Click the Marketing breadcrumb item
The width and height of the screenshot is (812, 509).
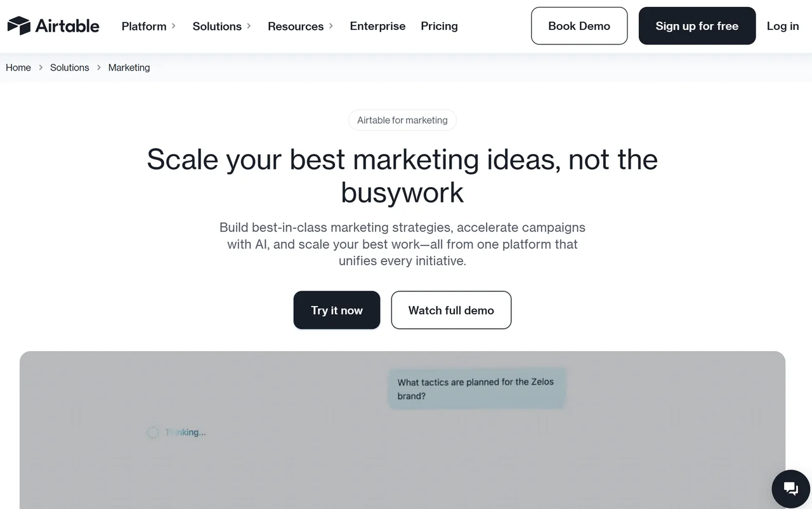[129, 67]
